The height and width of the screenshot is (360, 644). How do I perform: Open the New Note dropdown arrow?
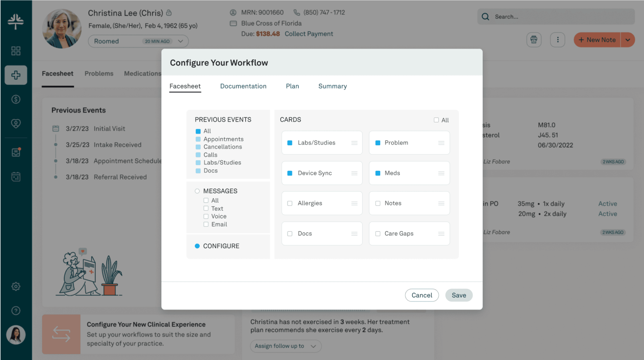(x=628, y=40)
